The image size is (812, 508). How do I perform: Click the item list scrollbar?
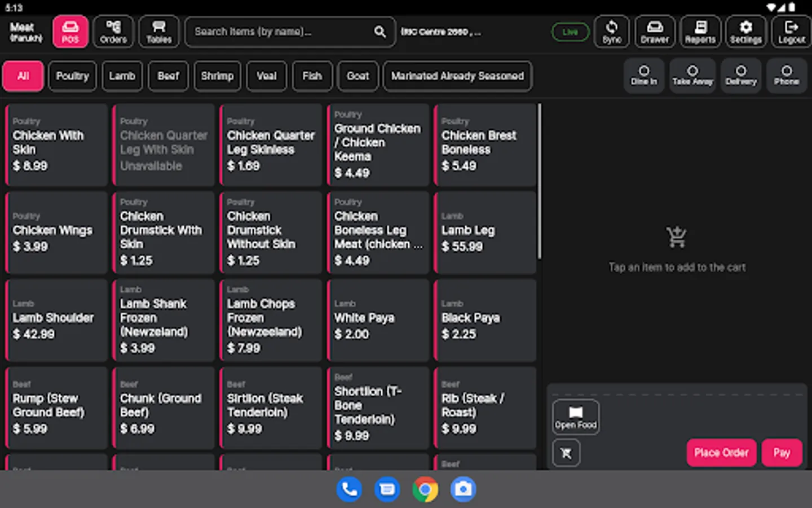(x=540, y=181)
